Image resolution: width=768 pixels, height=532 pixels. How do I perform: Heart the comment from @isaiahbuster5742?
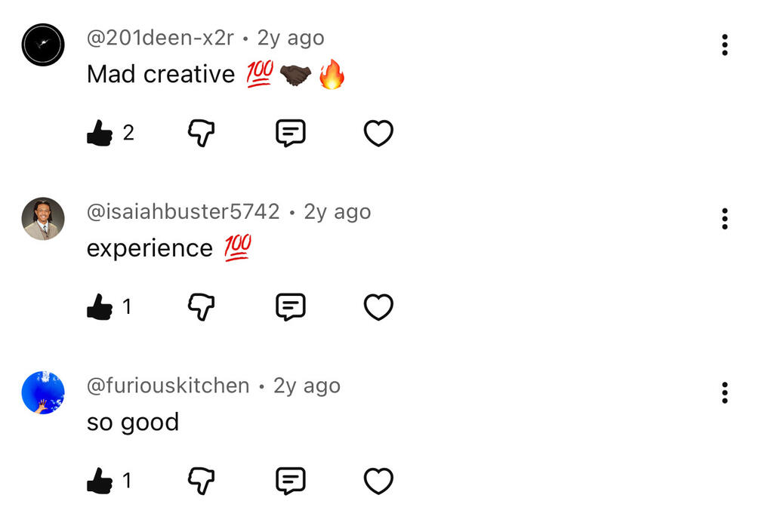tap(378, 307)
